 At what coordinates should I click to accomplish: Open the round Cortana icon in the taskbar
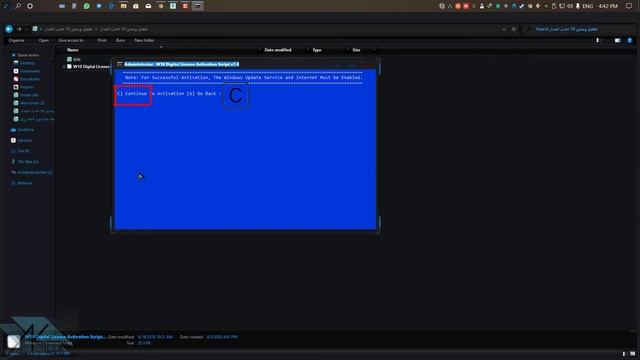(30, 6)
